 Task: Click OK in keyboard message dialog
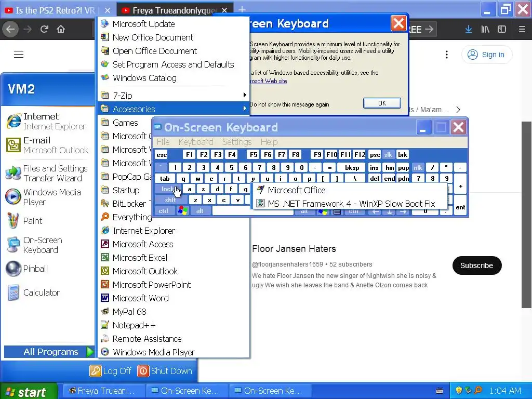pos(382,103)
